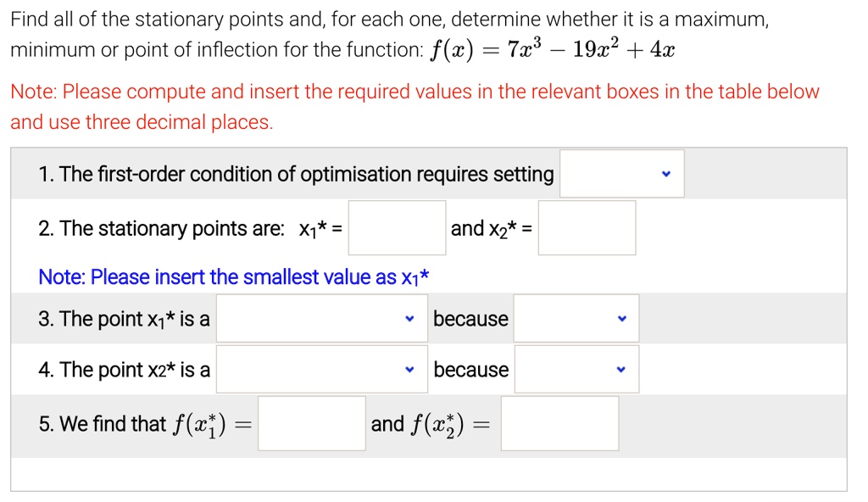The image size is (868, 502).
Task: Click the x1* input box
Action: tap(397, 227)
